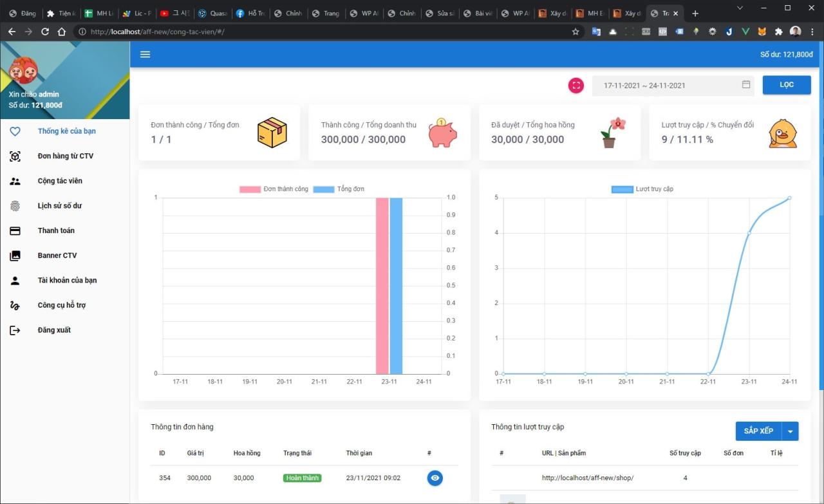Open the Banner CTV image icon

(x=15, y=255)
